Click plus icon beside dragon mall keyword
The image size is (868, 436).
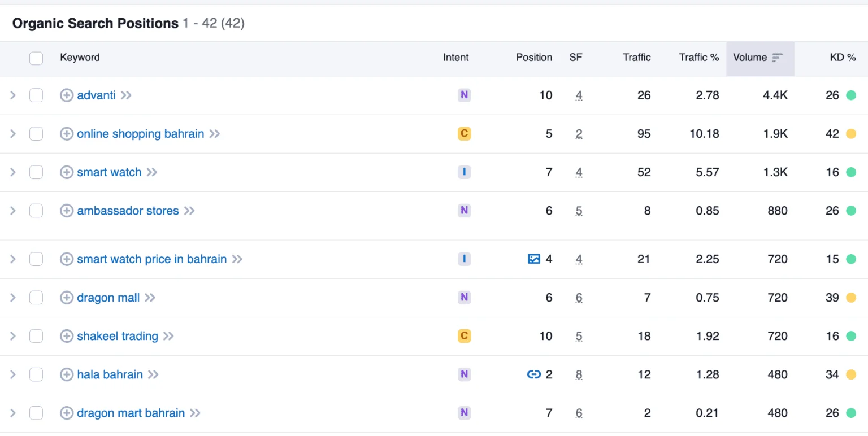(67, 298)
